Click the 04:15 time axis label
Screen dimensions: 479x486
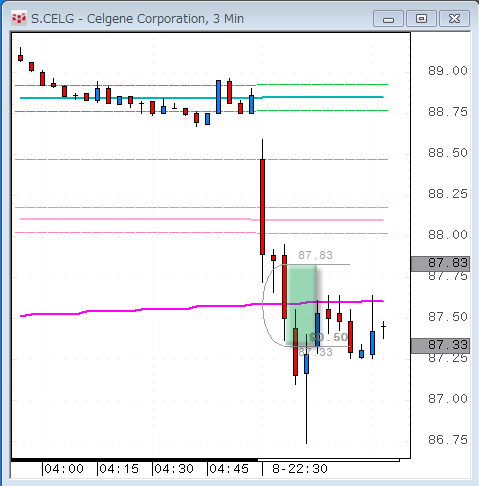coord(119,469)
